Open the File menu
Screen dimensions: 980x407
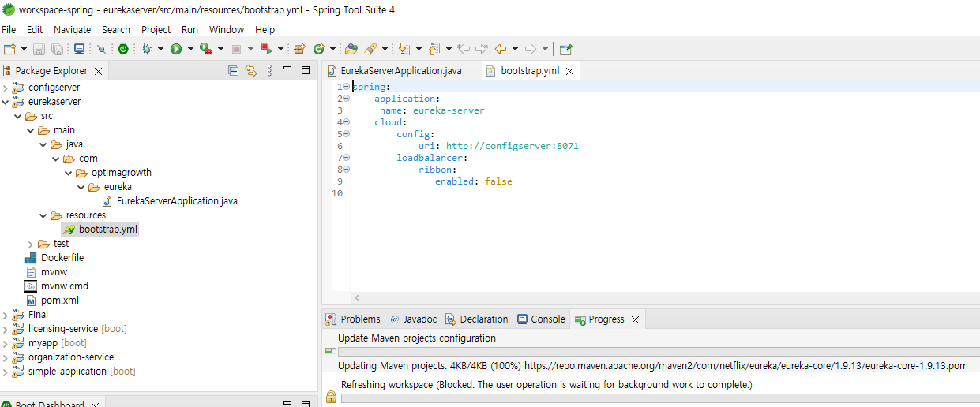pyautogui.click(x=9, y=29)
